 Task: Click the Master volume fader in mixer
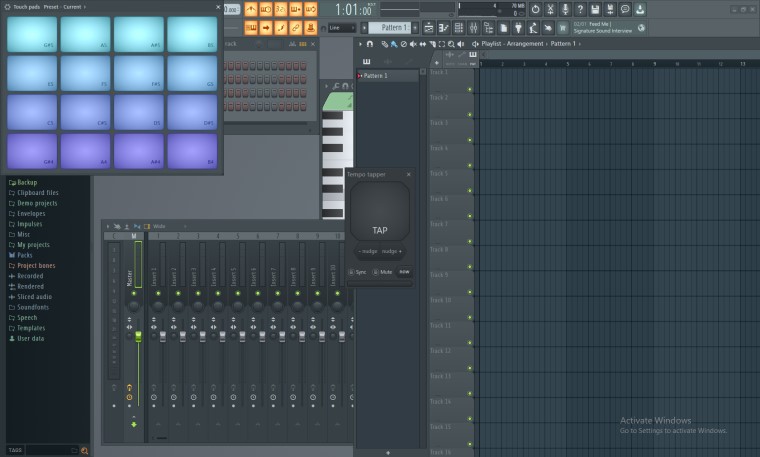coord(138,337)
